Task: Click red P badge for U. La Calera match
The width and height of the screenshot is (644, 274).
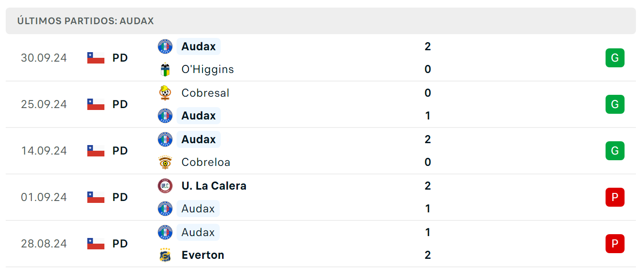Action: pos(615,197)
